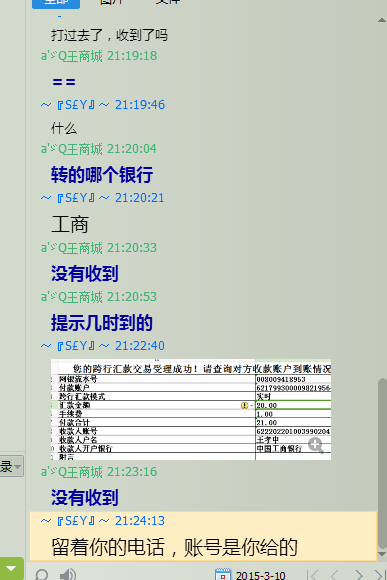Click sender line Q王商城 21:20:04

99,149
